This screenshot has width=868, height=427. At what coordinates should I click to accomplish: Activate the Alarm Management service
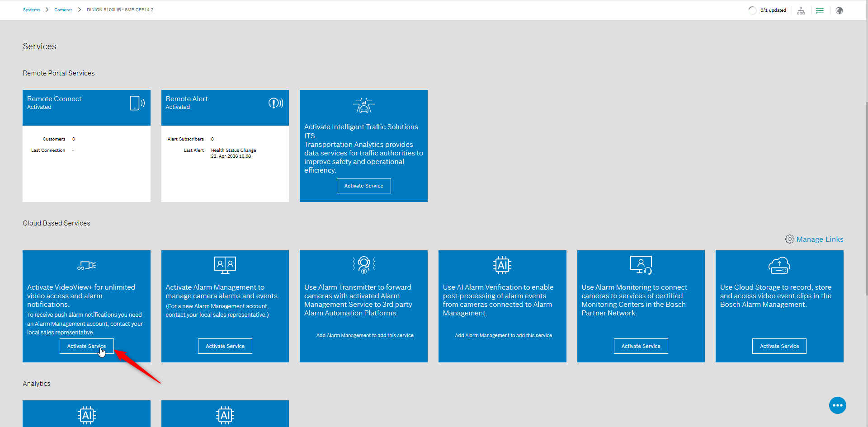click(225, 346)
